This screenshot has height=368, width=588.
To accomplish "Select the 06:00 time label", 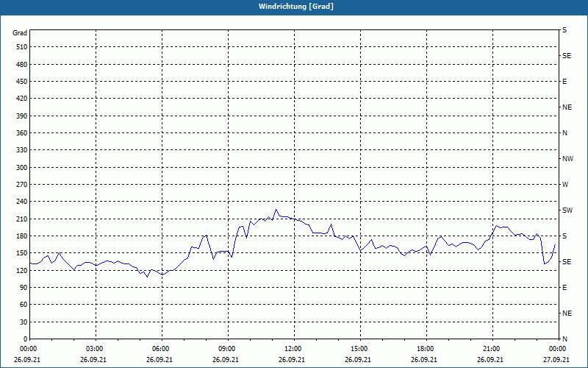I will pos(162,349).
